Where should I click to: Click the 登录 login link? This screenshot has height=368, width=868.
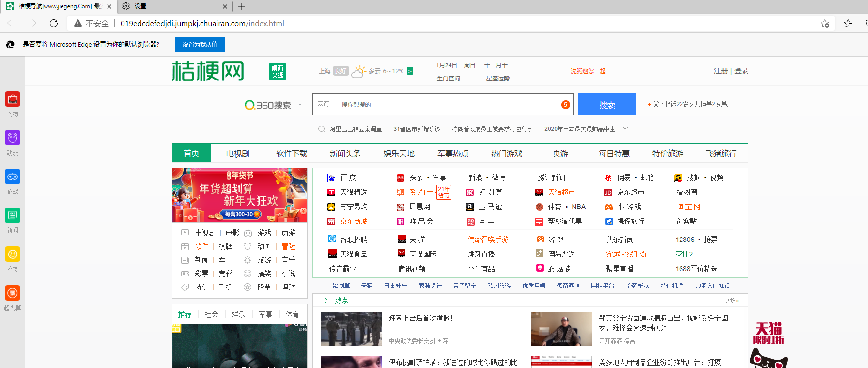[x=741, y=71]
